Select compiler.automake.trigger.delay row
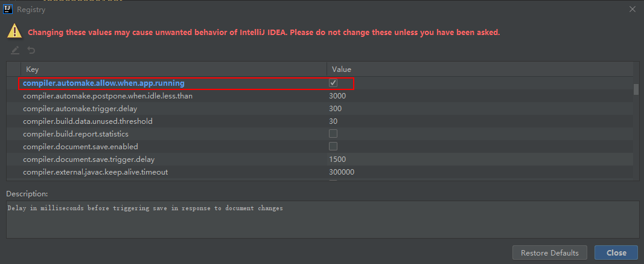Screen dimensions: 644x264 click(x=320, y=109)
